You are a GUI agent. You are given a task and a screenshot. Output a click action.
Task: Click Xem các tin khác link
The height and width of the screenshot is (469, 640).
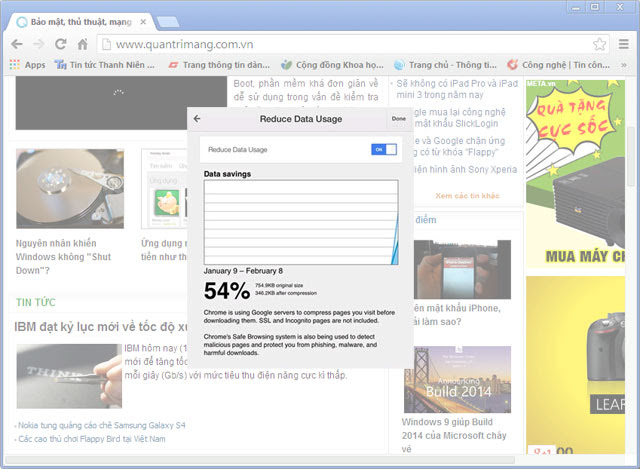click(x=467, y=196)
